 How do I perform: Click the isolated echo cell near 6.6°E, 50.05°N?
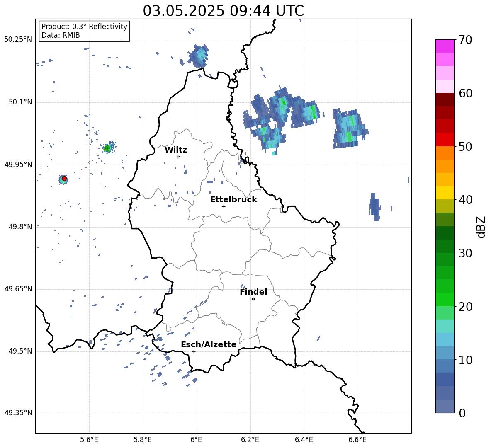point(350,128)
